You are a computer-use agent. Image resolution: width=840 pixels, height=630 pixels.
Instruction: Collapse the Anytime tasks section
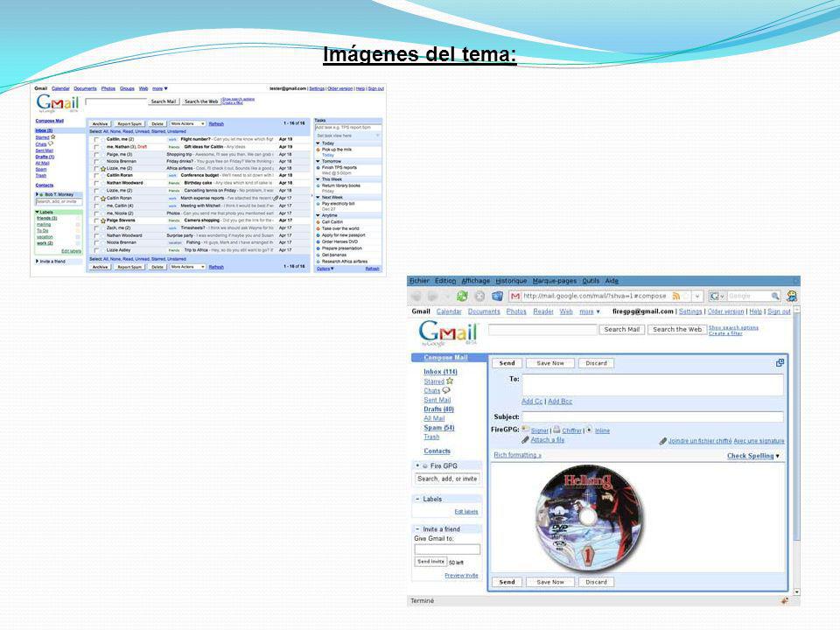318,215
